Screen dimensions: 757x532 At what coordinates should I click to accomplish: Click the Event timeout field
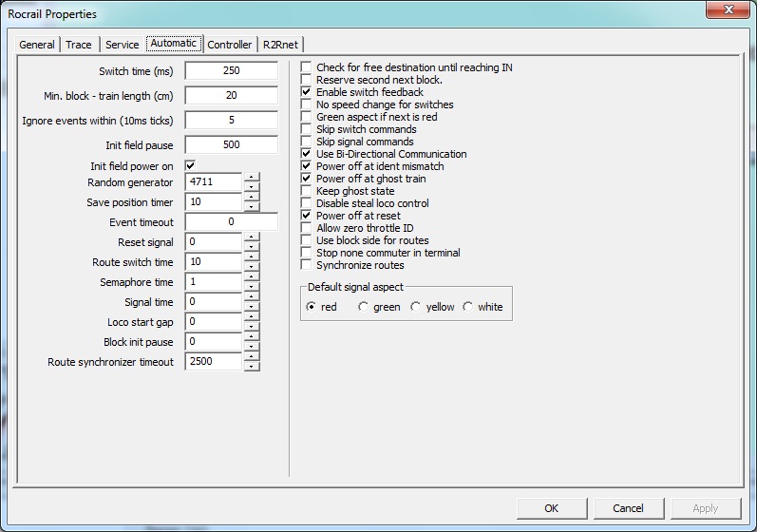click(231, 221)
